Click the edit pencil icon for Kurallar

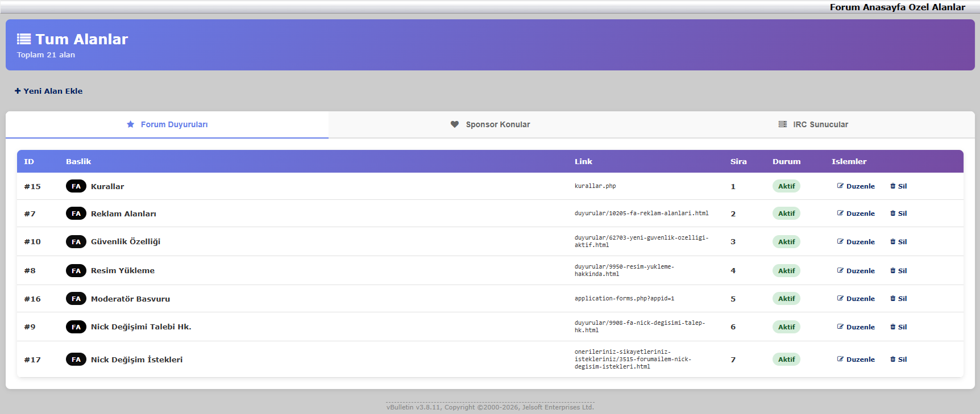(840, 186)
